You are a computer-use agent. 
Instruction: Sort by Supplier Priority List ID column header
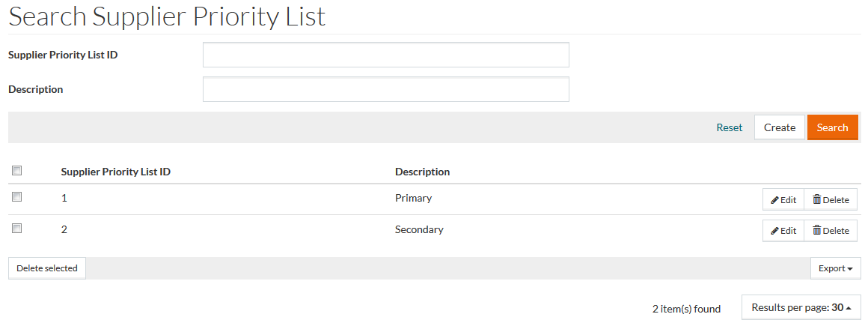coord(115,172)
